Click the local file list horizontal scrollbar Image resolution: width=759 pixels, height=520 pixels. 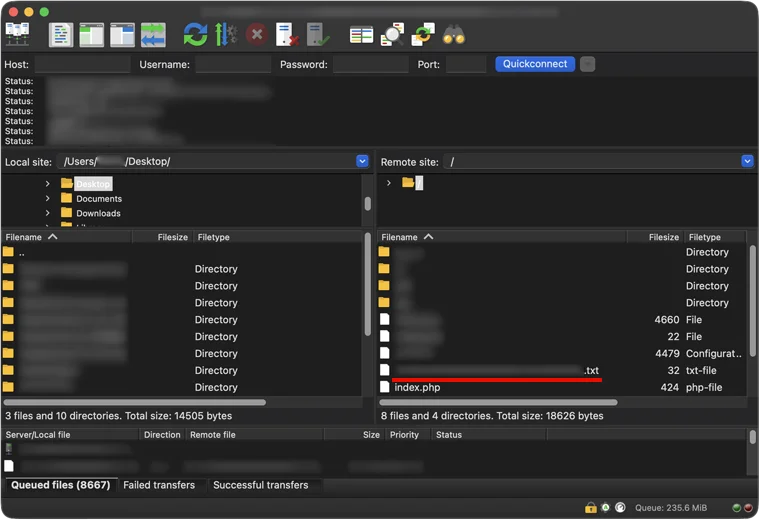[x=135, y=402]
